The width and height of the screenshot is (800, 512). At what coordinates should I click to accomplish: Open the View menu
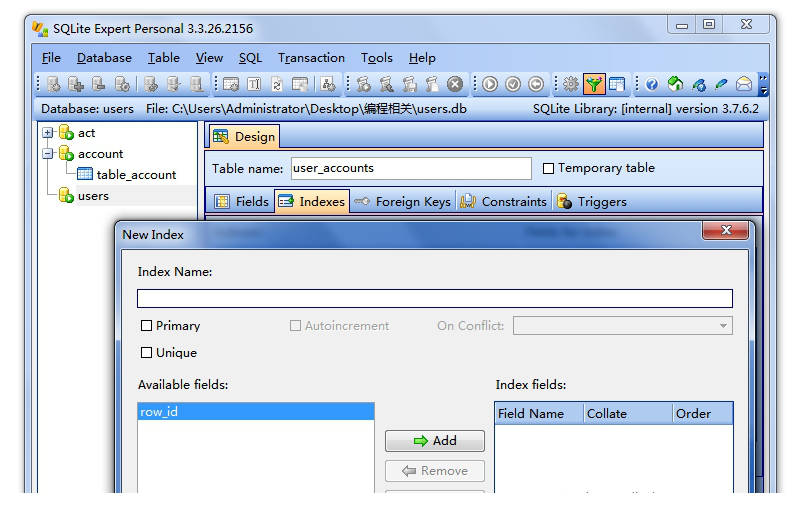click(209, 58)
